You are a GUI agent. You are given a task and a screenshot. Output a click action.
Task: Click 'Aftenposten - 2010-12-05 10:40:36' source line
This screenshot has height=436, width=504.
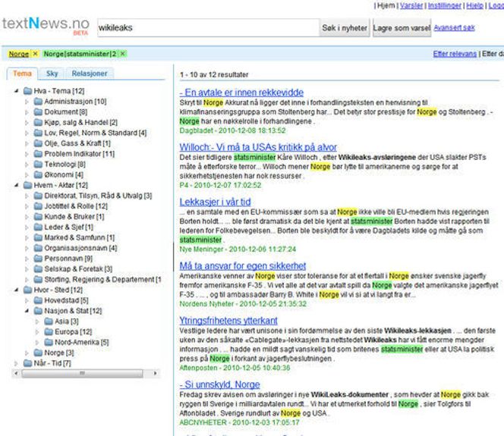[235, 368]
